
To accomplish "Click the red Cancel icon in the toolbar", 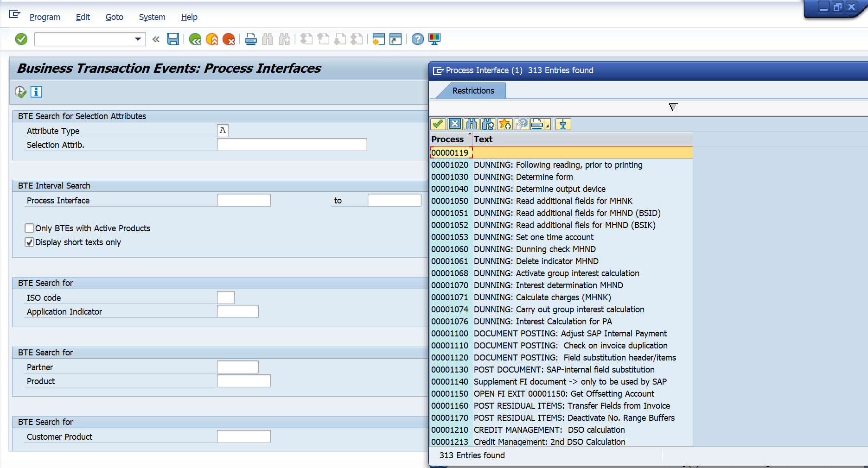I will click(229, 39).
